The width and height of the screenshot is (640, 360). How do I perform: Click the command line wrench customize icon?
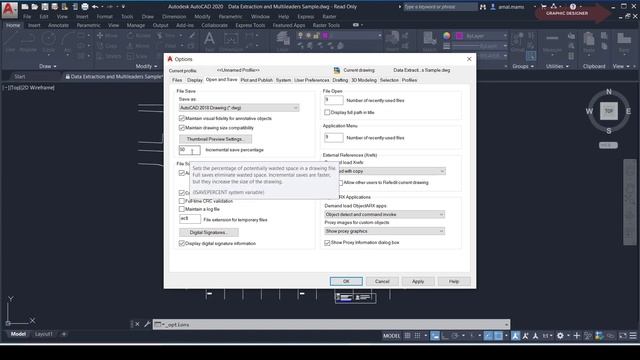[x=147, y=324]
